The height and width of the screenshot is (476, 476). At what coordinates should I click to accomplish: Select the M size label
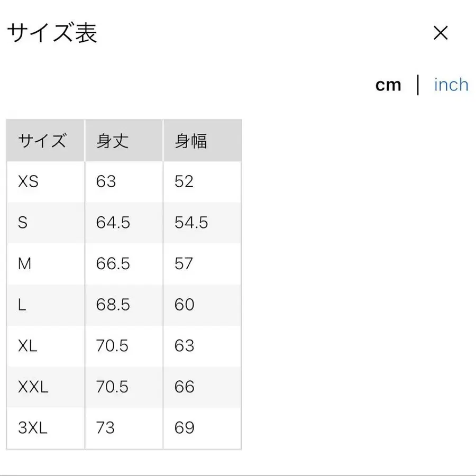pyautogui.click(x=24, y=264)
